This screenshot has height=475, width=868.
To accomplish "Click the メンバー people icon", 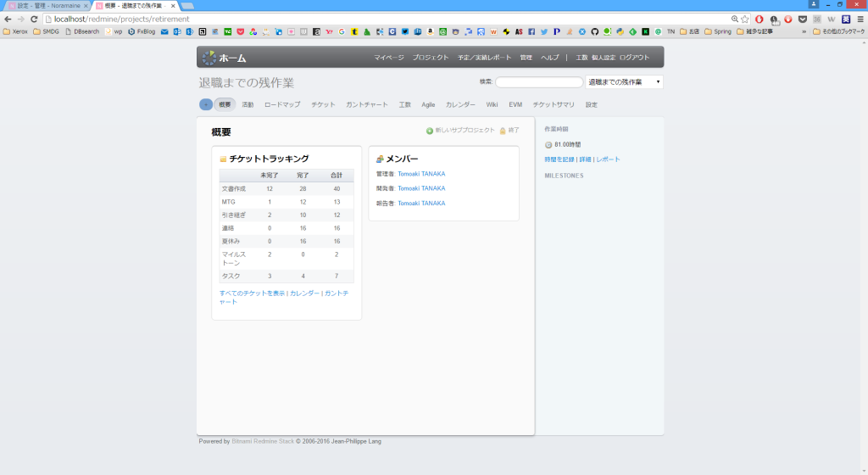I will (x=380, y=159).
